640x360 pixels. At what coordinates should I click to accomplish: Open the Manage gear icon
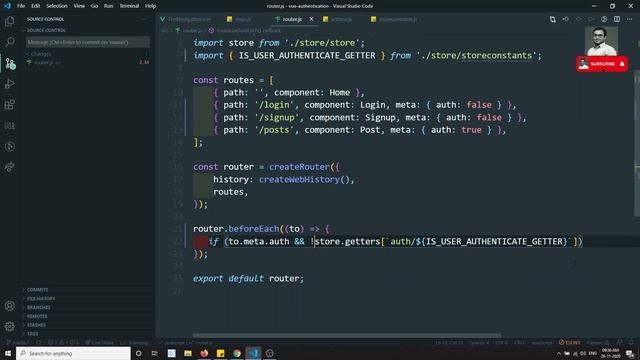point(9,326)
